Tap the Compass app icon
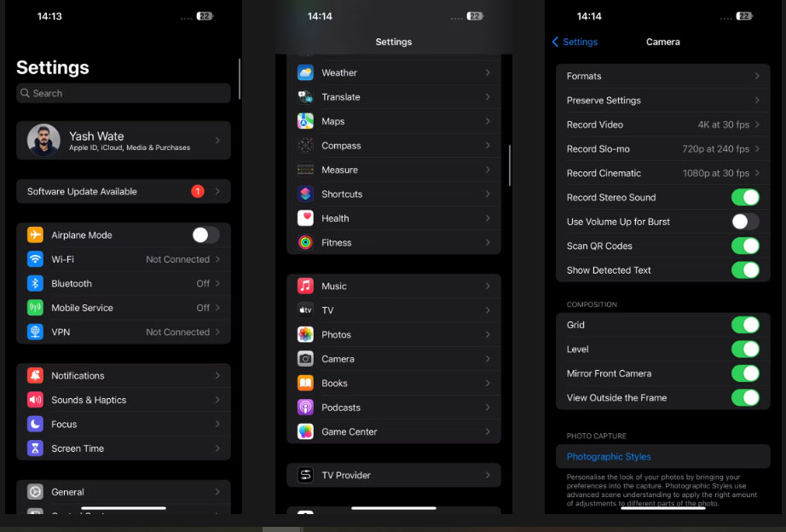 [305, 146]
